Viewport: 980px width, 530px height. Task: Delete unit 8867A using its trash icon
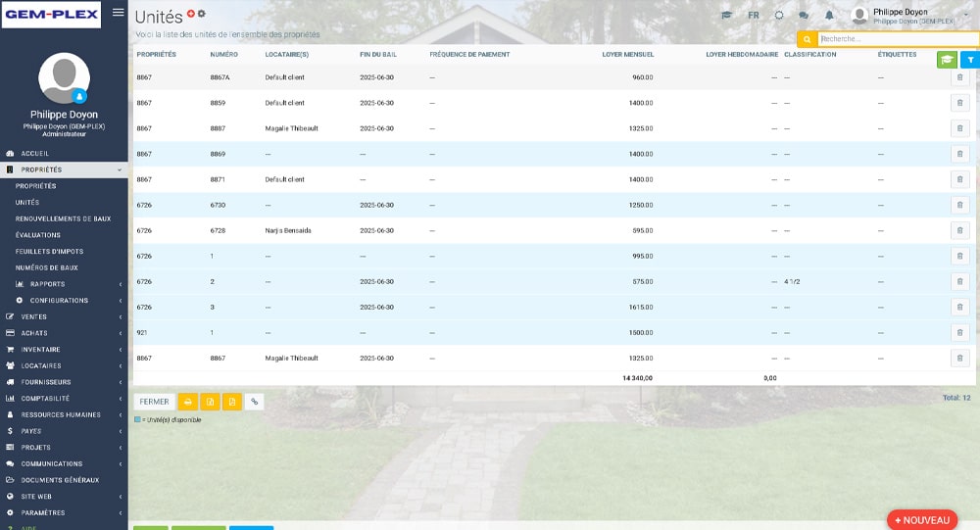959,77
